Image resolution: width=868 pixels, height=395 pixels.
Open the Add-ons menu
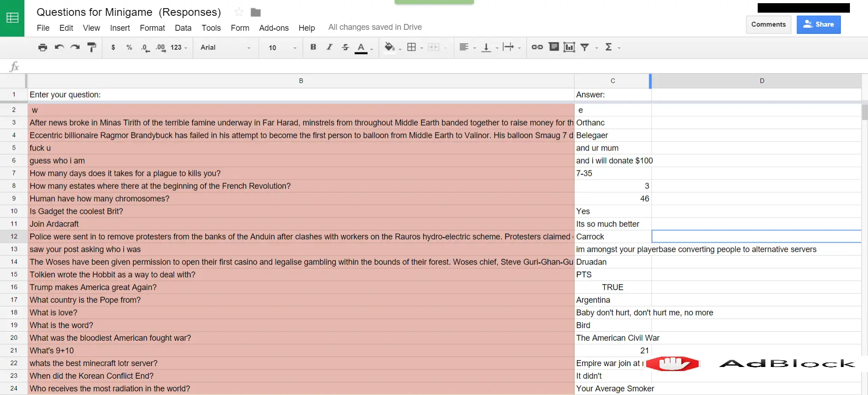(x=274, y=28)
